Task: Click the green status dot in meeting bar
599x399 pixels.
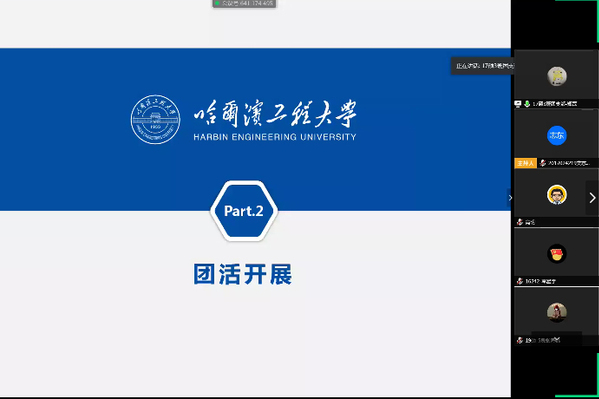Action: 217,3
